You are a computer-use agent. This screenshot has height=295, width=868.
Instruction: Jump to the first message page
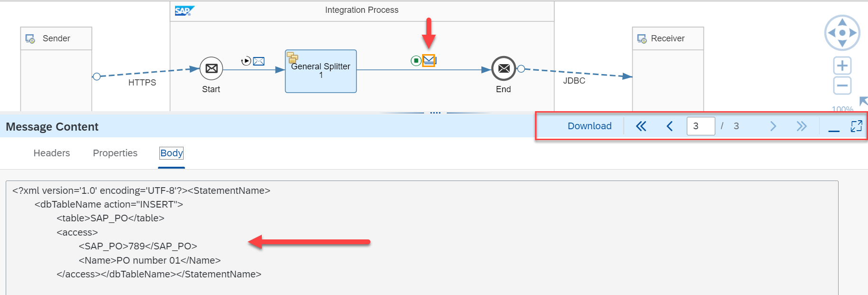[641, 126]
